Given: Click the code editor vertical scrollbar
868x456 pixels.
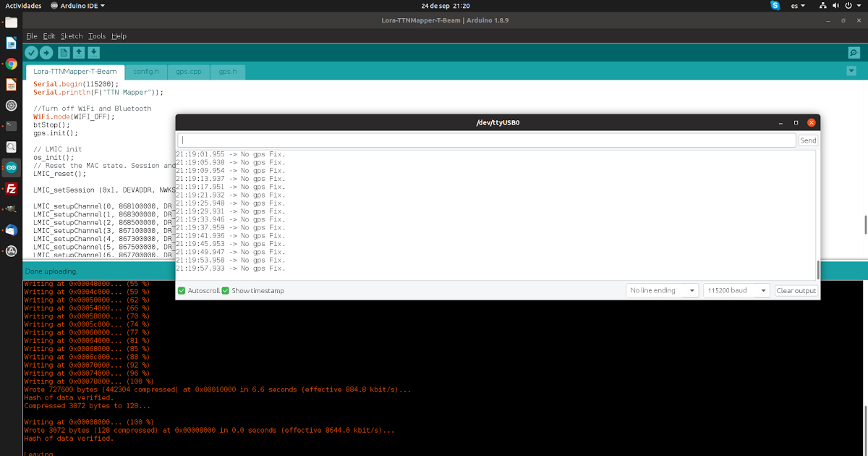Looking at the screenshot, I should (865, 224).
